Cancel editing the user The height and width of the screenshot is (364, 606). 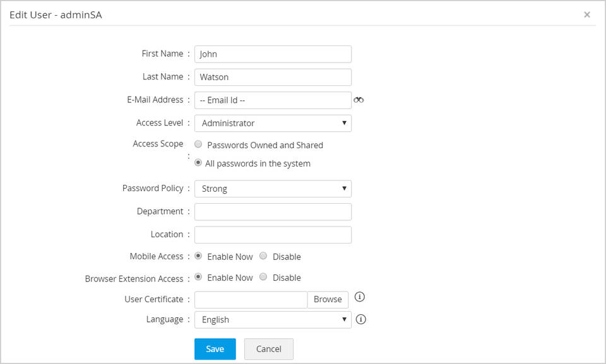(x=268, y=349)
